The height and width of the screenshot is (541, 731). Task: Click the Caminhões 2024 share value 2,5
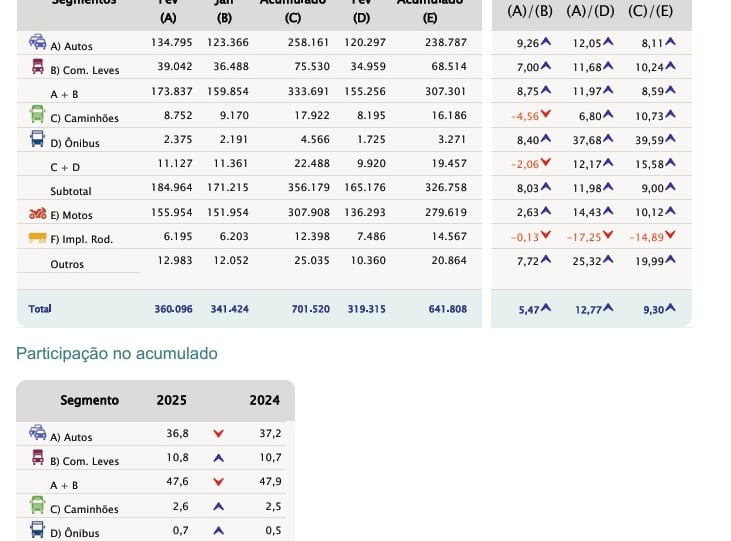[x=273, y=506]
